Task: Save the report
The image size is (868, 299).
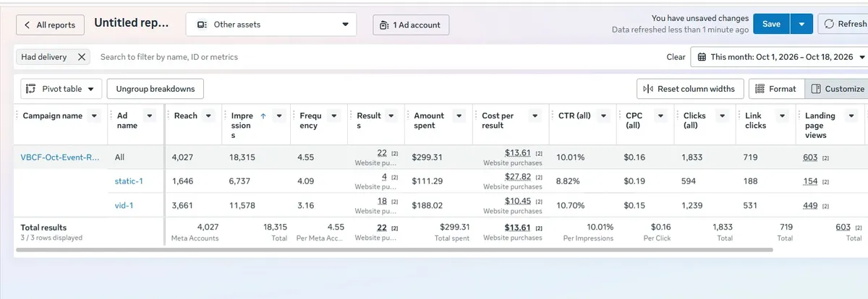Action: pyautogui.click(x=771, y=24)
